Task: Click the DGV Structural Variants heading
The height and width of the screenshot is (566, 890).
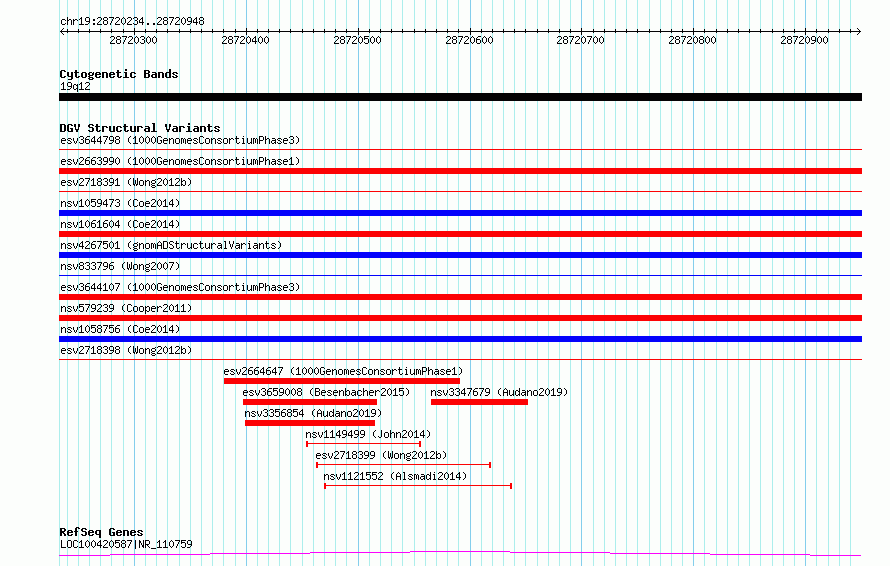Action: click(140, 128)
